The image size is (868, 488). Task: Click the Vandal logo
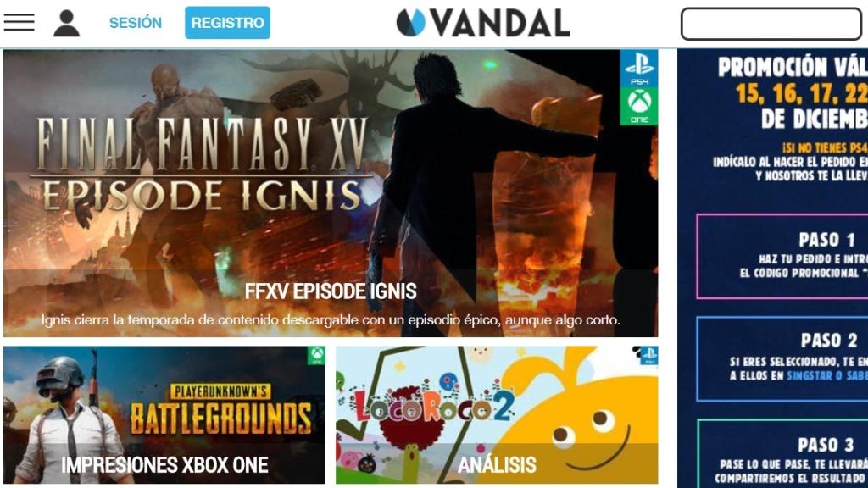click(482, 23)
